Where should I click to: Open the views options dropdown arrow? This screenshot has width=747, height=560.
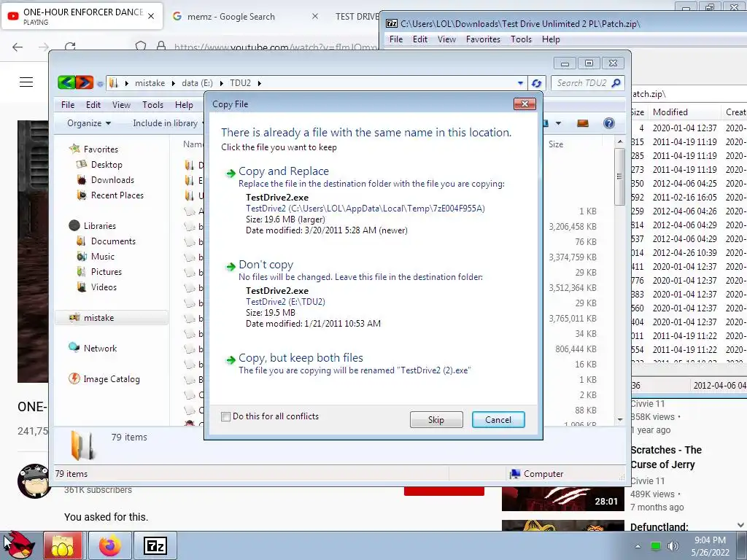[x=558, y=123]
